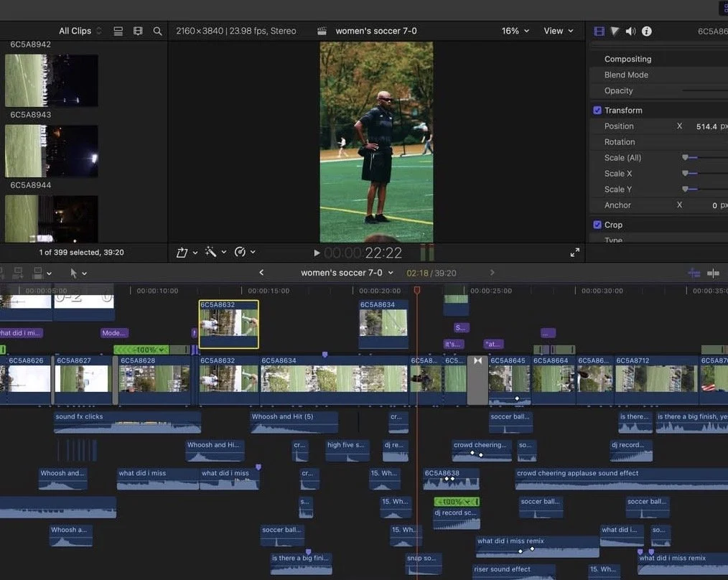
Task: Toggle the timeline snapping icon
Action: [713, 273]
